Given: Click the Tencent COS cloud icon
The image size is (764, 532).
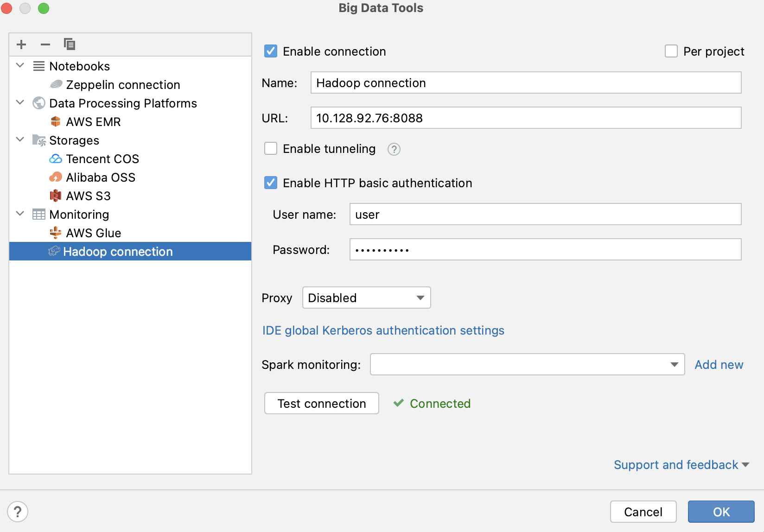Looking at the screenshot, I should [x=56, y=159].
